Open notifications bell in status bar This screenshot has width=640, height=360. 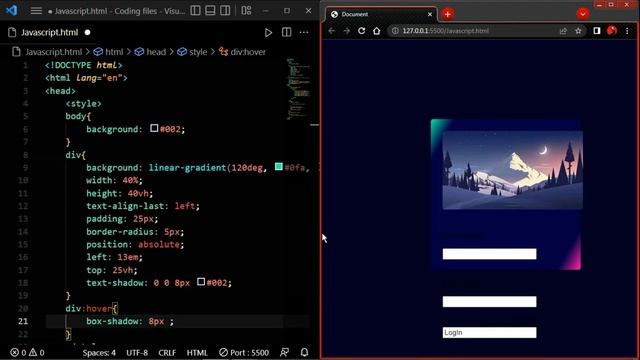pyautogui.click(x=304, y=352)
